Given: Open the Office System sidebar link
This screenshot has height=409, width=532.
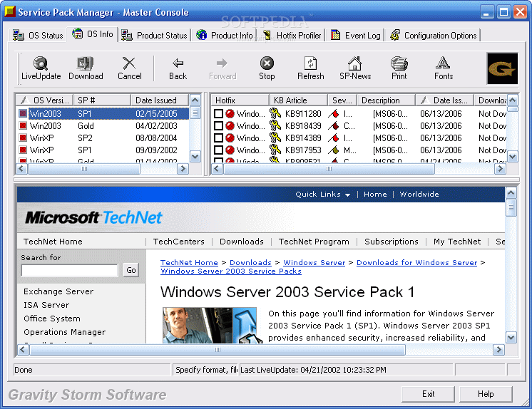Looking at the screenshot, I should [x=52, y=319].
